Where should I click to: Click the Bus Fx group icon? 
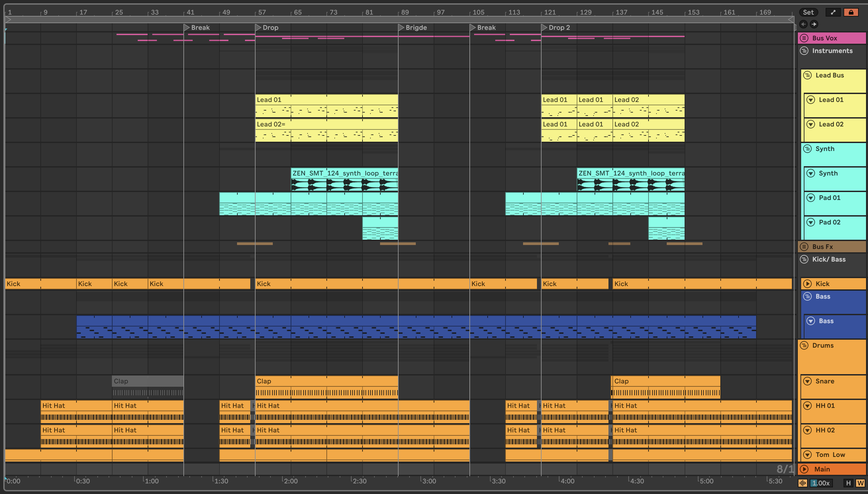tap(804, 247)
